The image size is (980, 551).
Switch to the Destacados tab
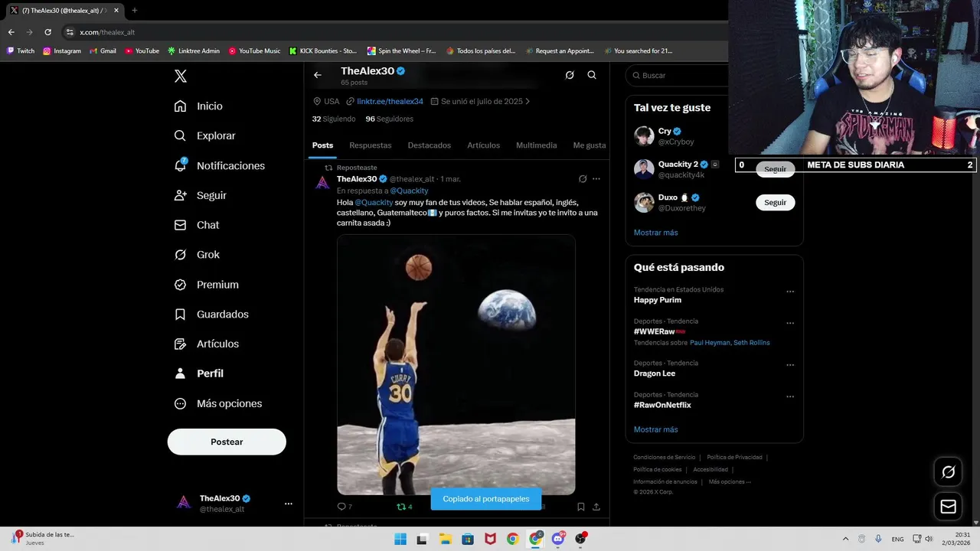point(430,145)
